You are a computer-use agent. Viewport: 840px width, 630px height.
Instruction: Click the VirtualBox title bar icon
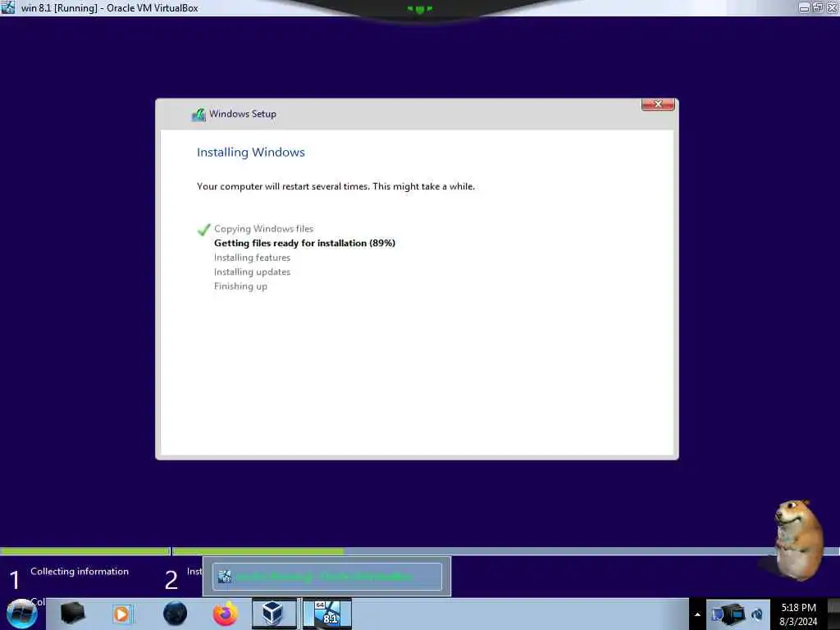8,7
